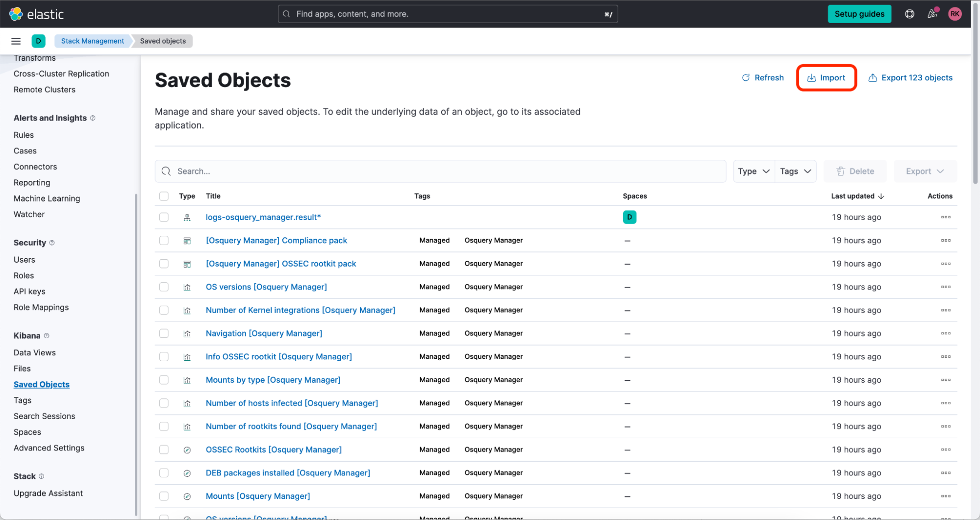The height and width of the screenshot is (520, 980).
Task: Open Machine Learning in sidebar
Action: (x=47, y=198)
